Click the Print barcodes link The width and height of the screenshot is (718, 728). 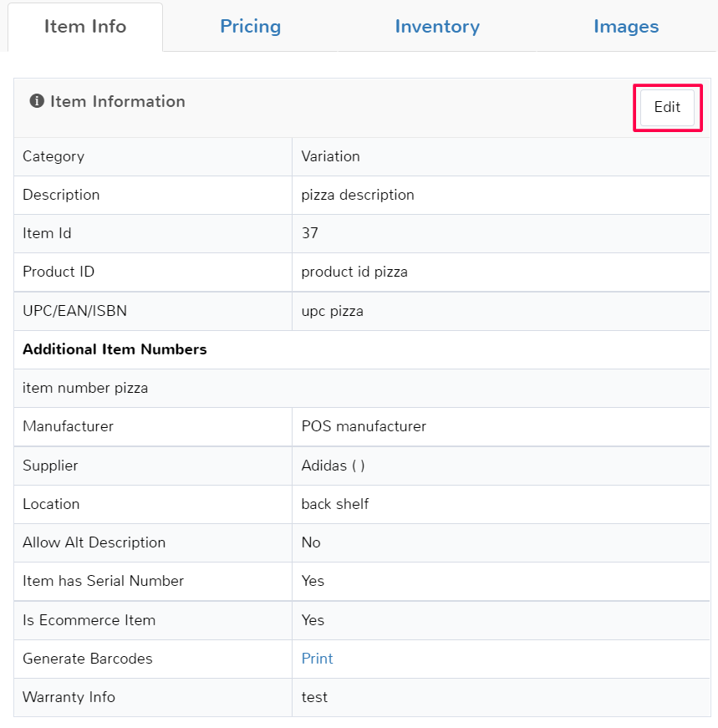(x=317, y=659)
